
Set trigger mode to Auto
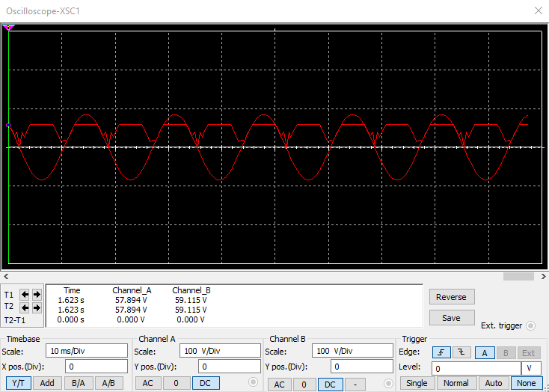(494, 383)
